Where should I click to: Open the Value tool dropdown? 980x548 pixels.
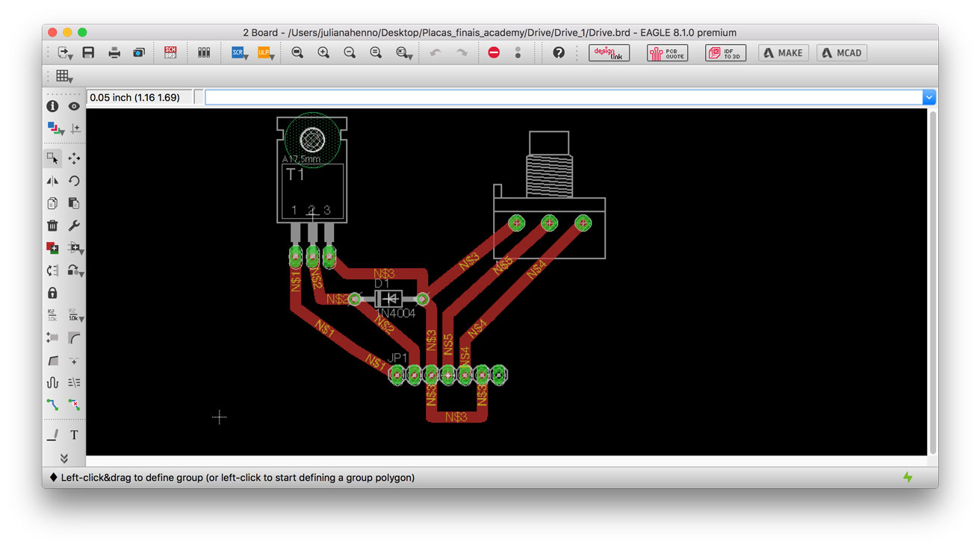coord(75,315)
